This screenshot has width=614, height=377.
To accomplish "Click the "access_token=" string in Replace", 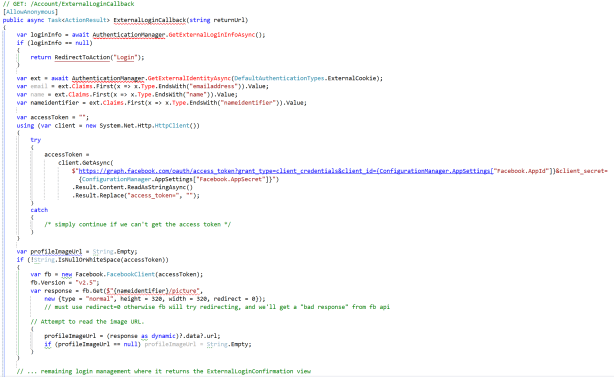I will 155,196.
